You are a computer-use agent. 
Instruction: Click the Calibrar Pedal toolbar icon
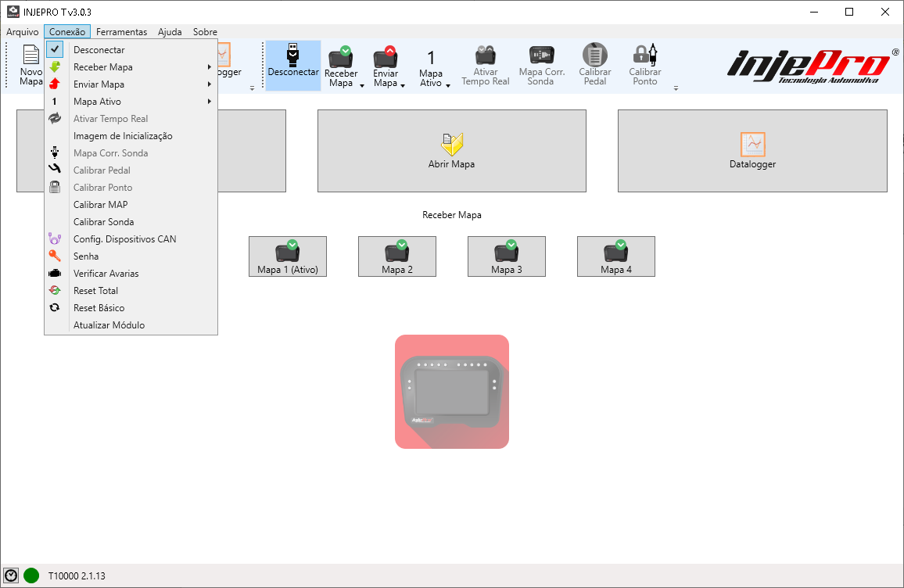tap(594, 56)
